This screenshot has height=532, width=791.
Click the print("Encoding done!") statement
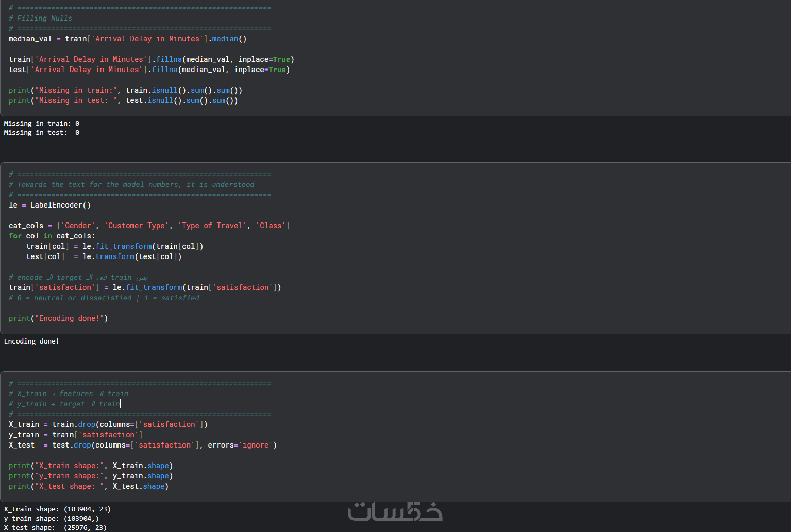[x=58, y=319]
